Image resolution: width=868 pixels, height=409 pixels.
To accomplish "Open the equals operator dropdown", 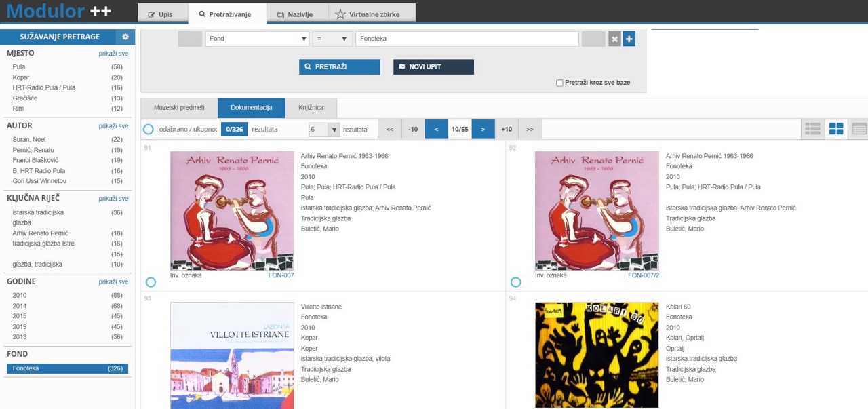I will tap(333, 39).
